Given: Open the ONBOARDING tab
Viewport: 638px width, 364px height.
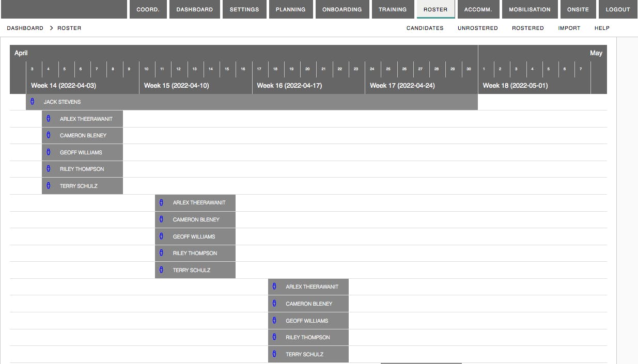Looking at the screenshot, I should (x=342, y=9).
